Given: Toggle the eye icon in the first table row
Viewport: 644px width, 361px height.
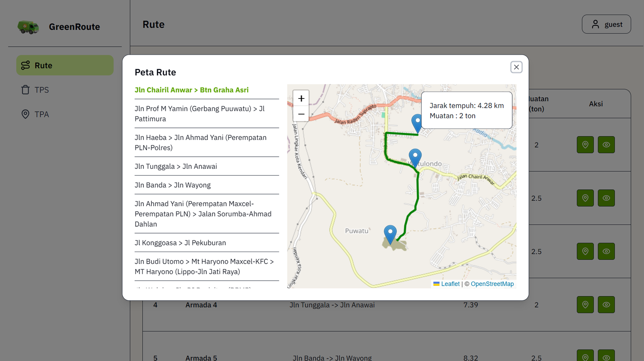Looking at the screenshot, I should click(x=606, y=144).
